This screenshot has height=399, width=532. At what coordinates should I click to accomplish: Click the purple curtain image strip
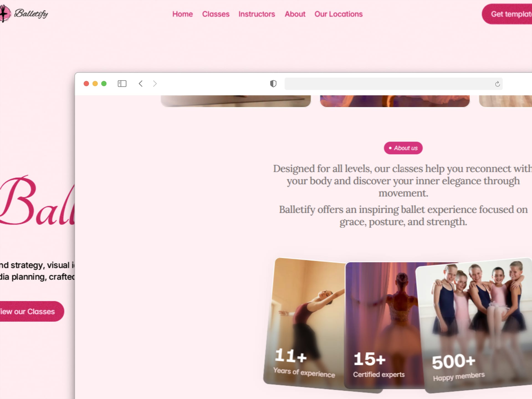395,101
